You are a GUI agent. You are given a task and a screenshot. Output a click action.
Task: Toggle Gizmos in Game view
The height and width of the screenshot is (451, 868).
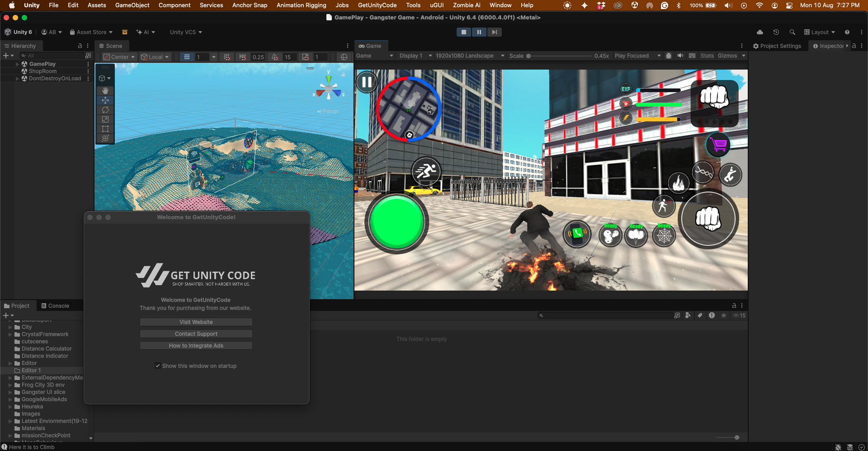click(727, 56)
